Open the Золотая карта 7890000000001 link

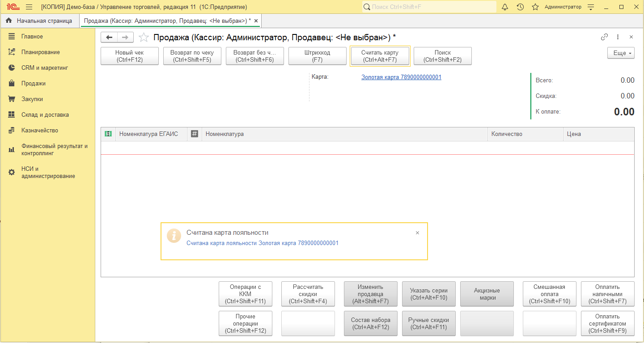(401, 77)
